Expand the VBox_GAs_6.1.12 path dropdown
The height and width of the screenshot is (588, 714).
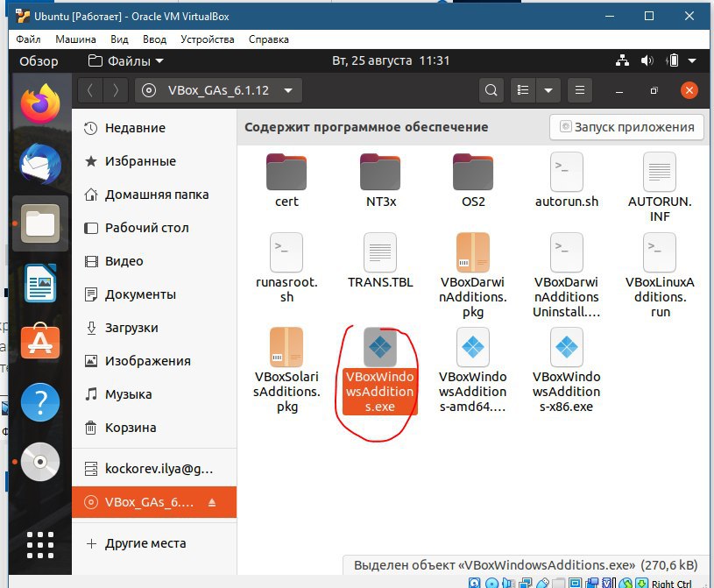[x=288, y=90]
